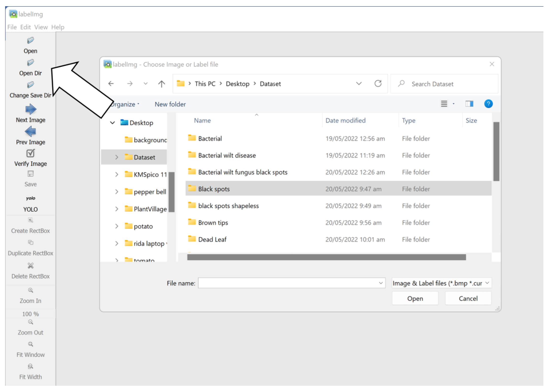Expand the KMSpico folder tree node

pos(117,175)
